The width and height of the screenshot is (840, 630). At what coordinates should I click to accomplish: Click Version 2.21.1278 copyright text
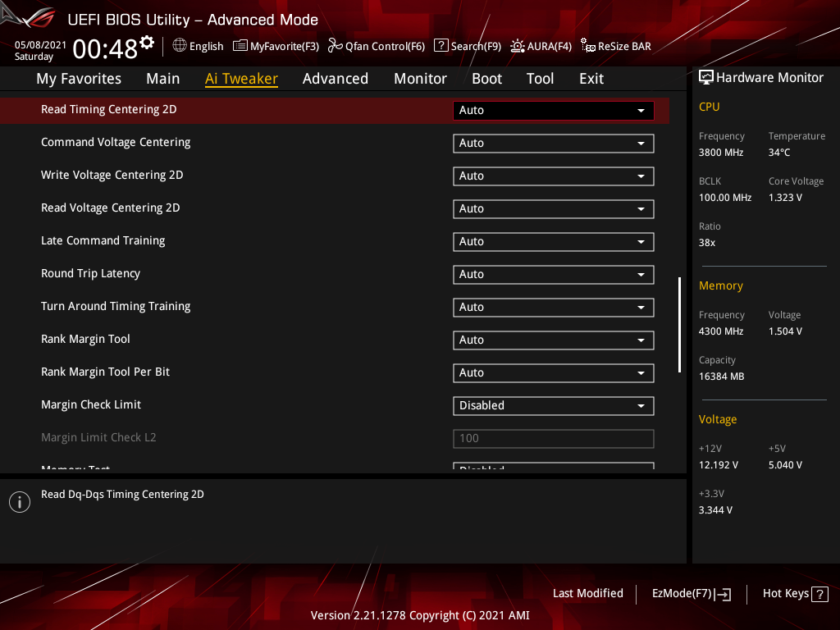coord(420,615)
